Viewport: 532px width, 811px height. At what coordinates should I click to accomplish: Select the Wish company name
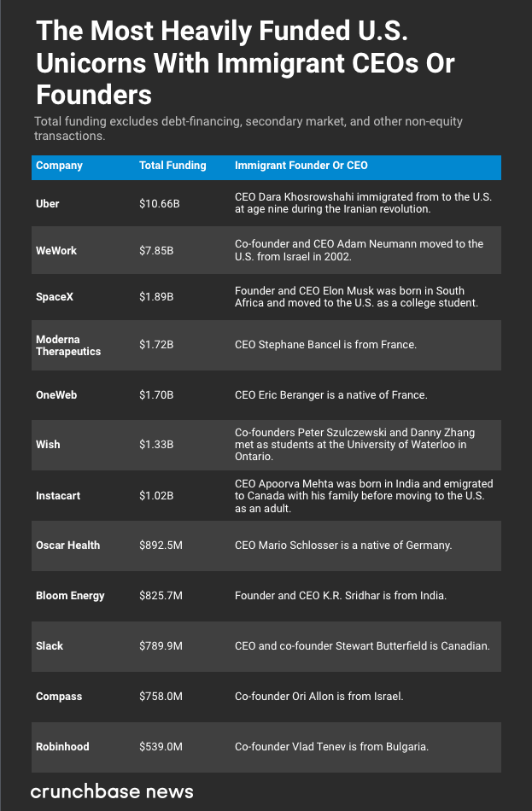click(48, 445)
